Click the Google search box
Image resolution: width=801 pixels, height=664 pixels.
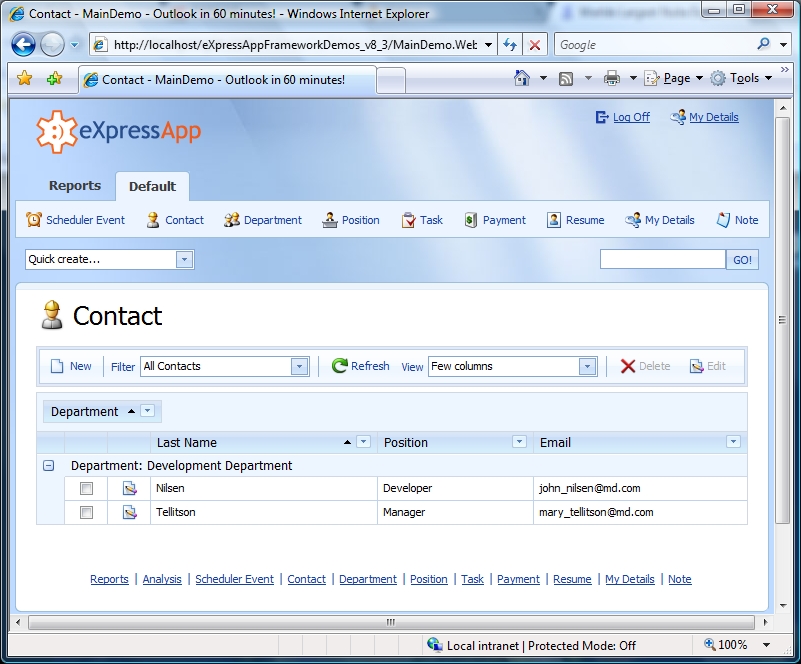point(655,45)
